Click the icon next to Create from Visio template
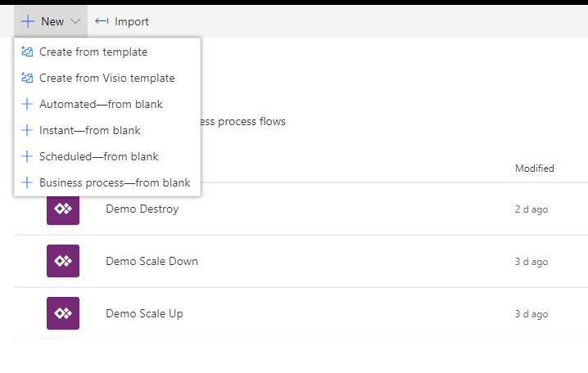The image size is (588, 373). (27, 78)
